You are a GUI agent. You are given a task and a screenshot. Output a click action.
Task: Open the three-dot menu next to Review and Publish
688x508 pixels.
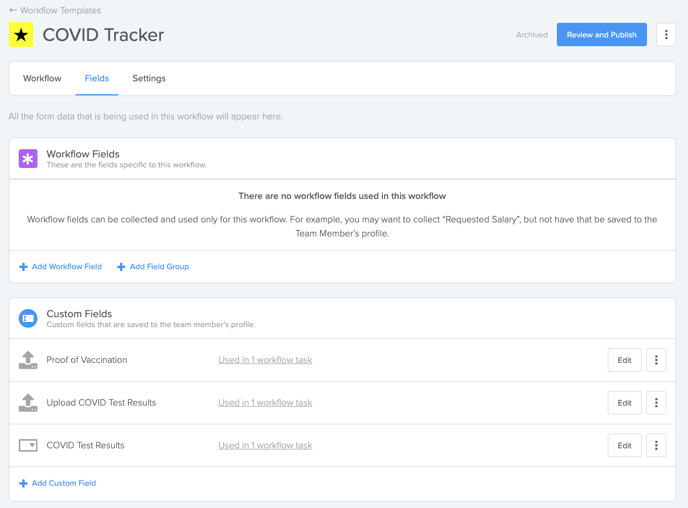click(x=666, y=35)
